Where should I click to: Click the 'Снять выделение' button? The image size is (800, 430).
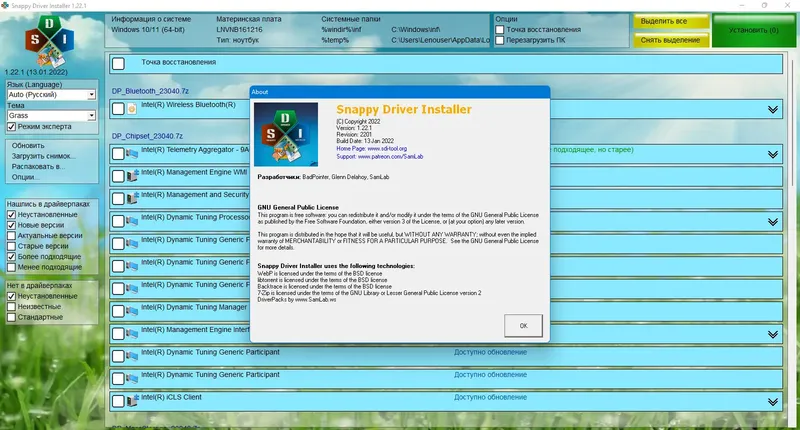[671, 40]
